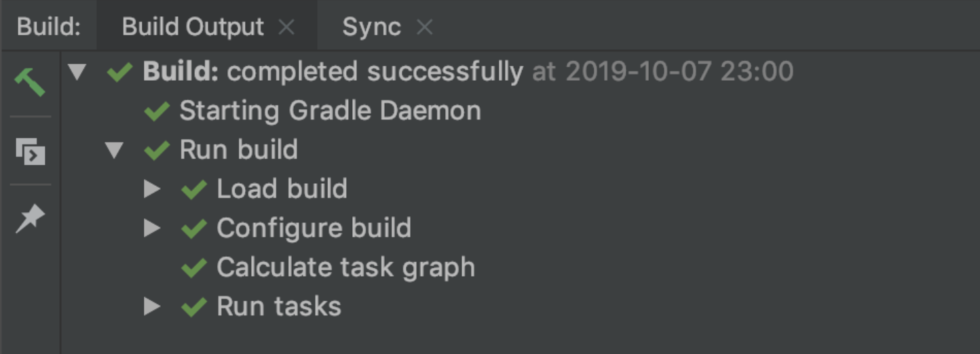Viewport: 980px width, 354px height.
Task: Expand the Configure build node
Action: (x=153, y=229)
